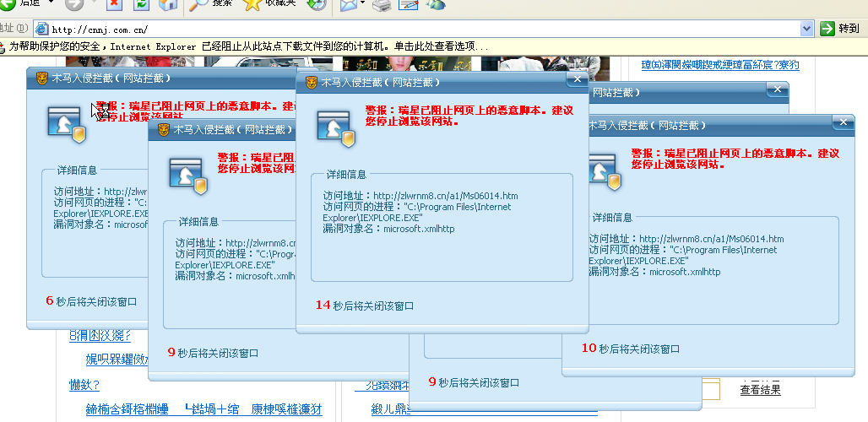Open the two-character garbled link ending with ?

click(x=84, y=386)
